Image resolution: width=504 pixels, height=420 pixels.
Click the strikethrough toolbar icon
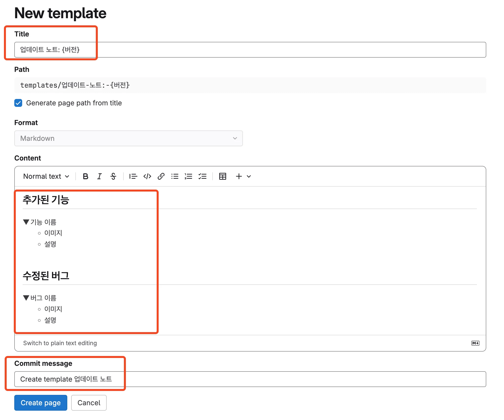[113, 176]
